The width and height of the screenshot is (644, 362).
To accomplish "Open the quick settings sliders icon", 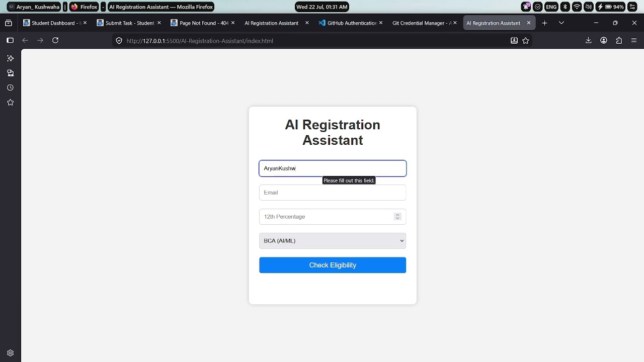I will (632, 7).
